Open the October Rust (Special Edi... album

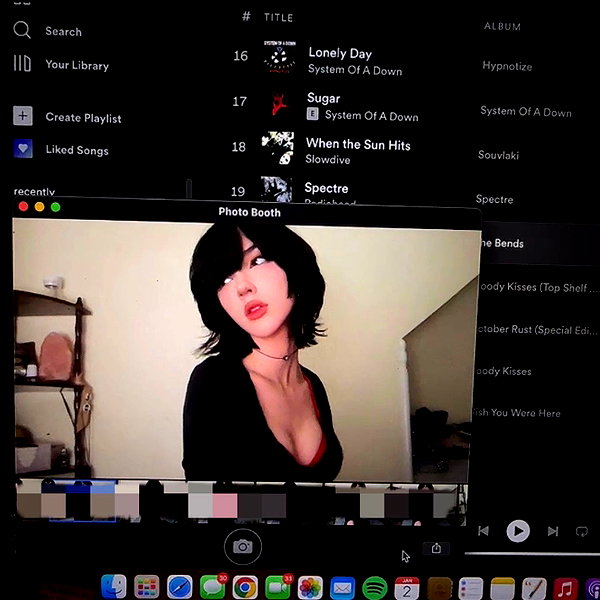pyautogui.click(x=537, y=330)
